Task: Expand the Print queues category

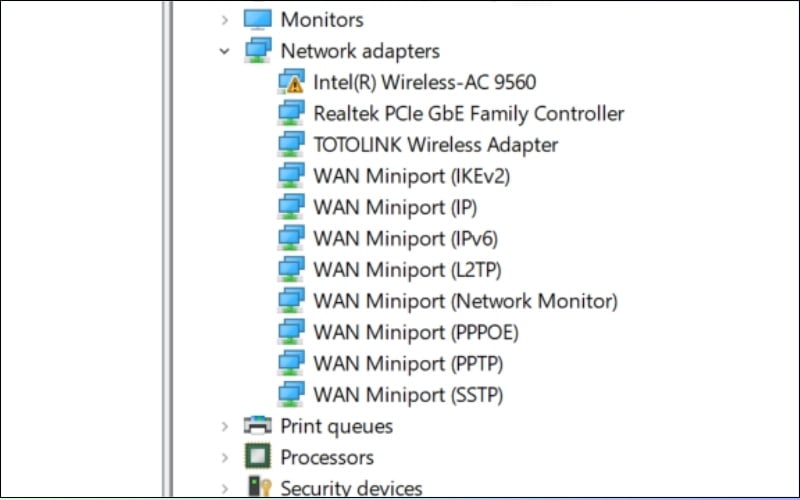Action: [x=225, y=426]
